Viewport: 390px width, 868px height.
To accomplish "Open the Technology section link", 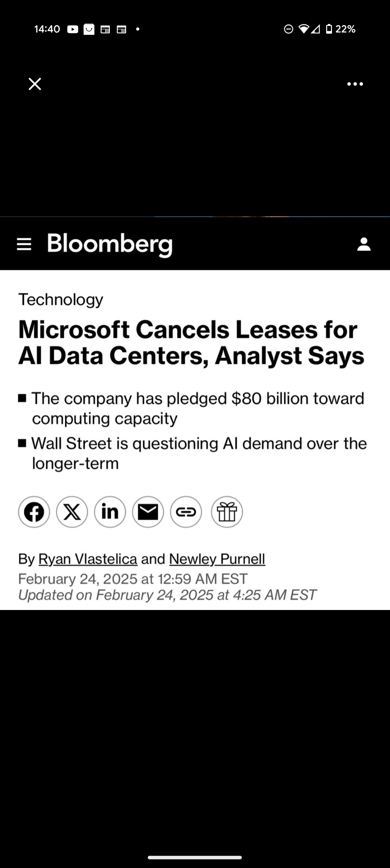I will [61, 299].
